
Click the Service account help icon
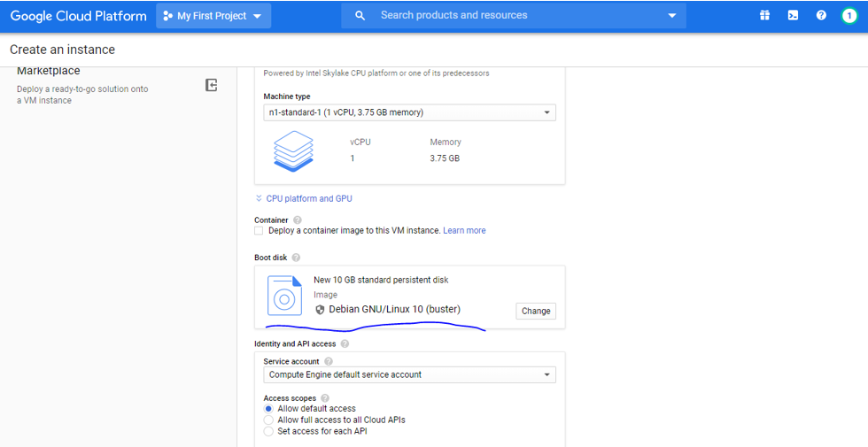pos(329,362)
